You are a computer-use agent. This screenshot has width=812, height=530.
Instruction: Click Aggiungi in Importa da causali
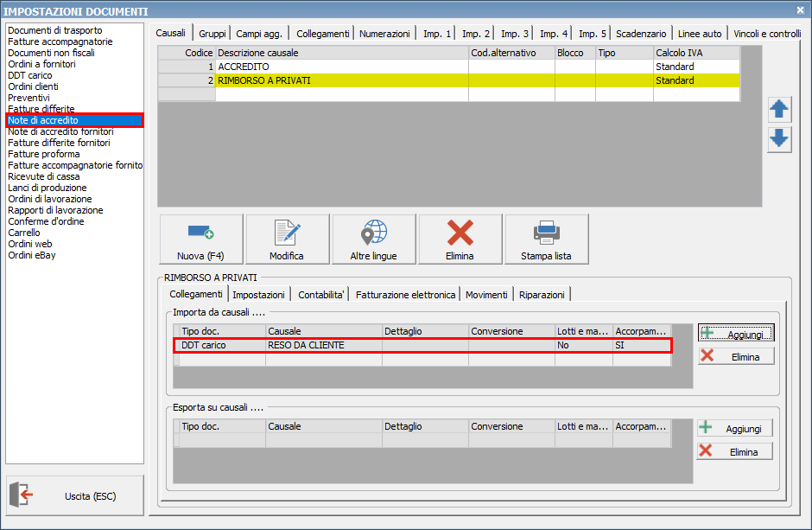[x=736, y=334]
